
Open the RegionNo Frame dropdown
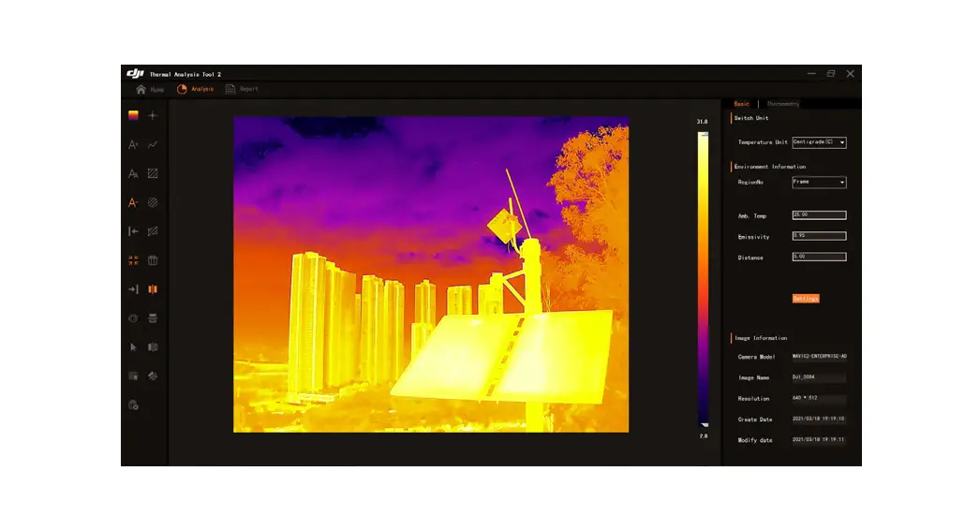click(x=819, y=182)
